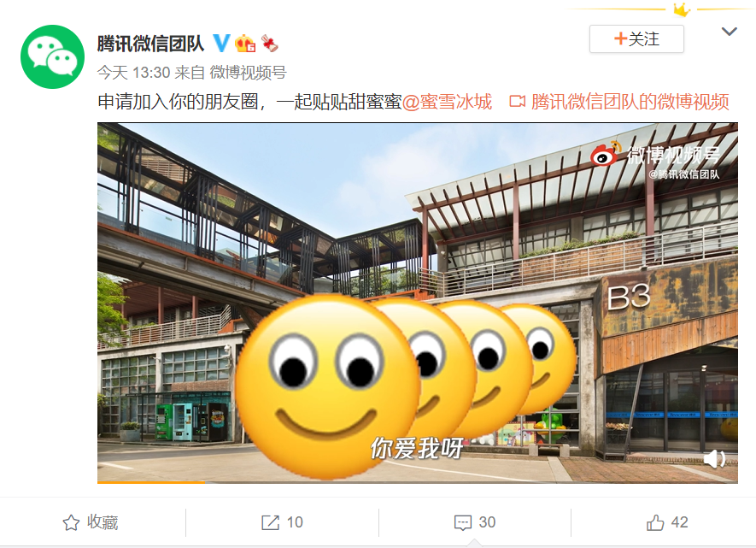Click the golden crown membership badge
The image size is (756, 548).
pos(245,44)
